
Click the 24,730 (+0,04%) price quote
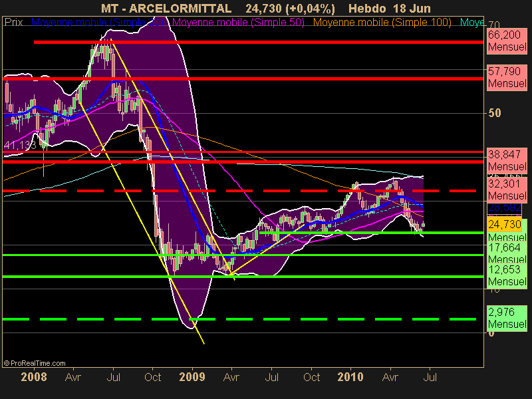pyautogui.click(x=290, y=9)
